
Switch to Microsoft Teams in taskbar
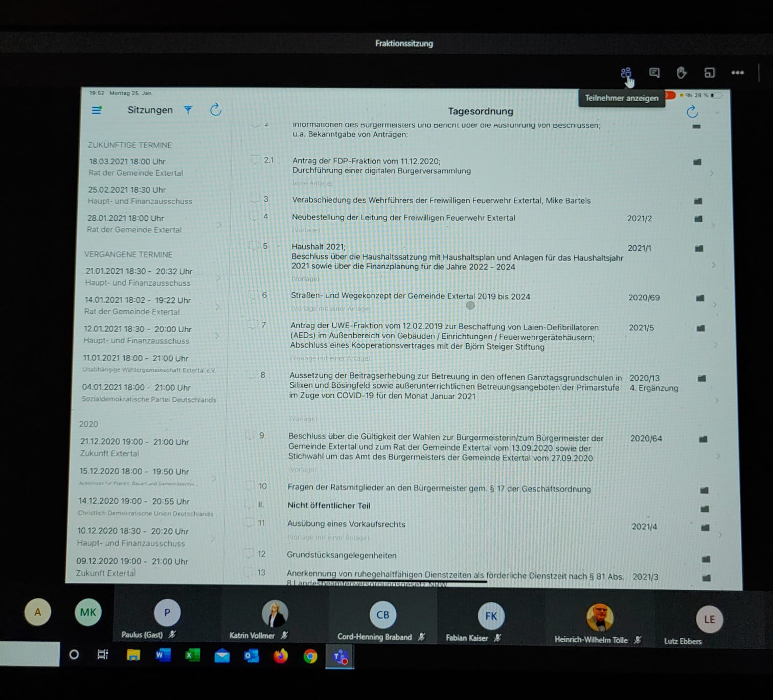tap(340, 657)
